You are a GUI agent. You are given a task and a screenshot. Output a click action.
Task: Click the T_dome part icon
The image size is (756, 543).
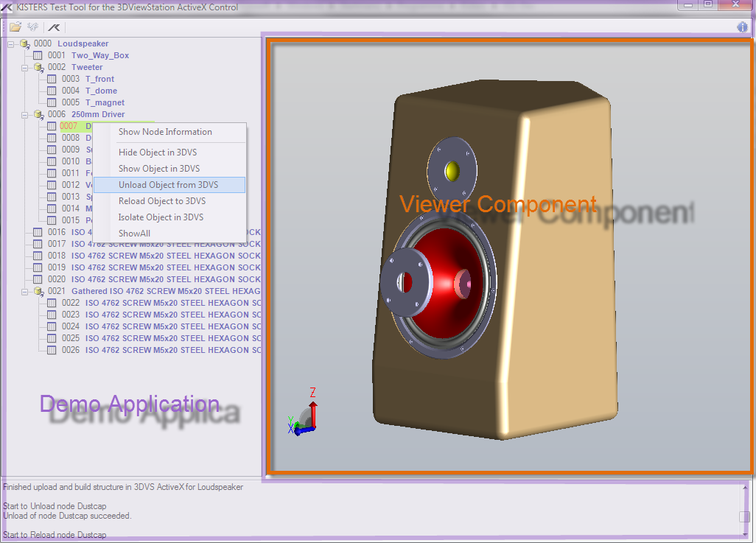point(52,91)
